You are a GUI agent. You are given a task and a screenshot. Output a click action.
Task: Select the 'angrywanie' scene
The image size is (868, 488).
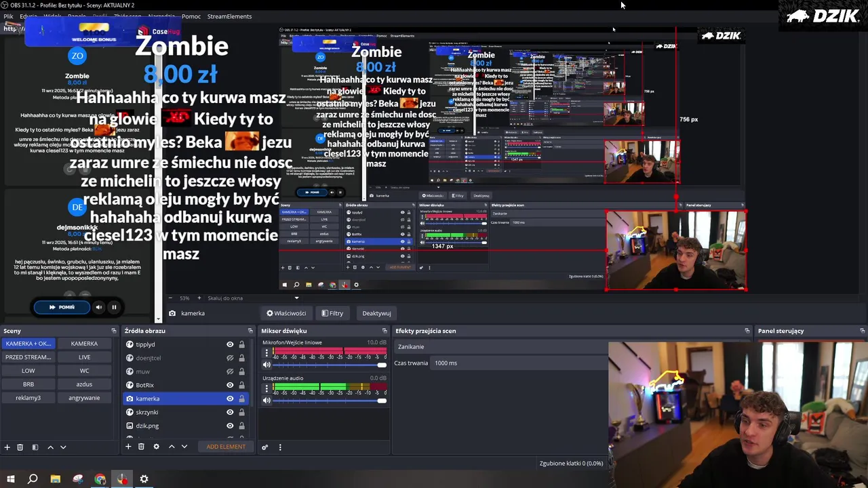pyautogui.click(x=84, y=398)
